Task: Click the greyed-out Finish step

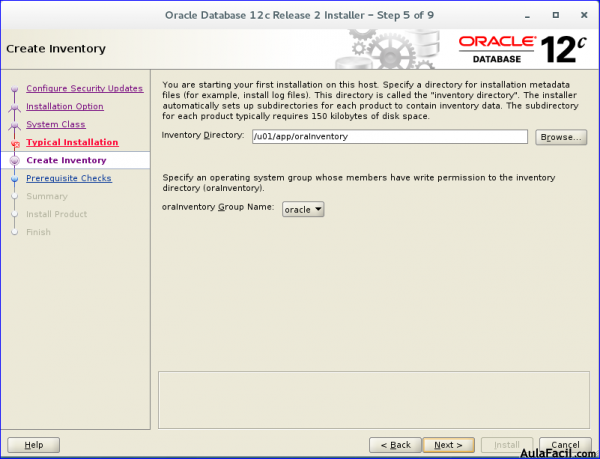Action: click(x=38, y=232)
